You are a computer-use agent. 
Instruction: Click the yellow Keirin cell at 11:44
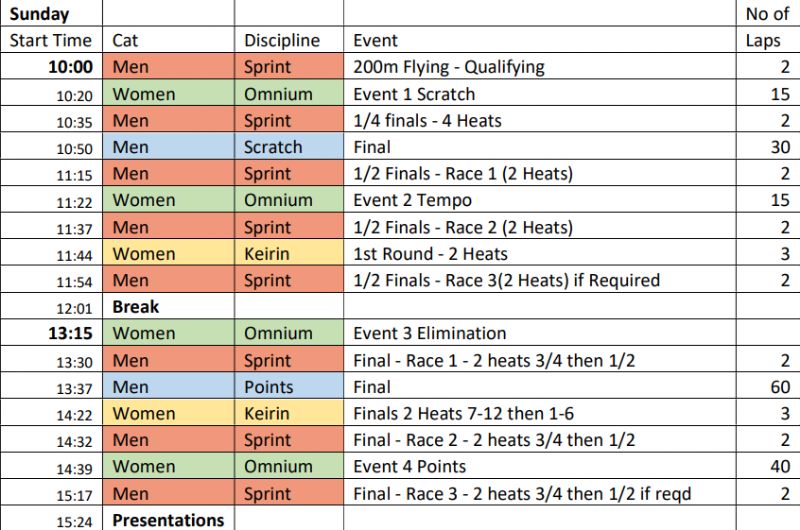point(289,253)
